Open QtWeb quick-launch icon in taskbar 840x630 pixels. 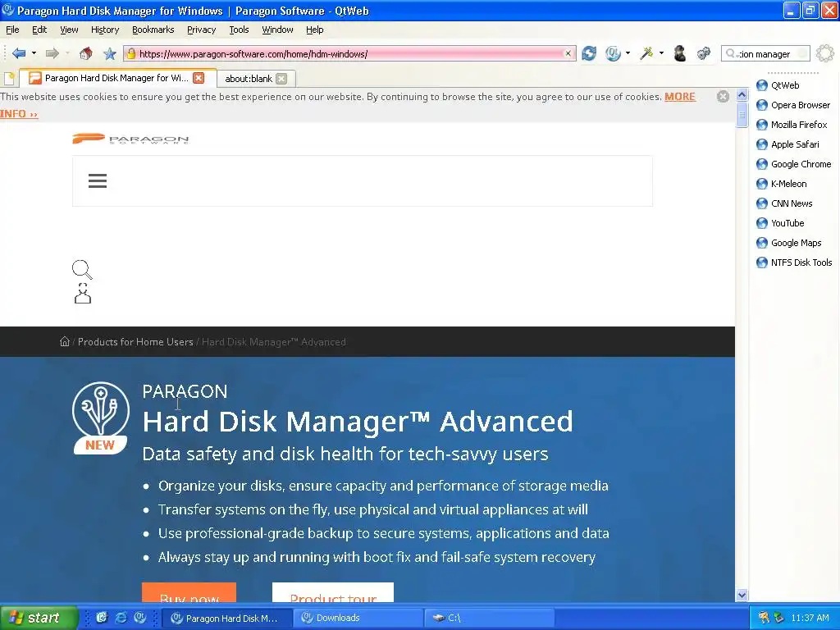point(139,618)
